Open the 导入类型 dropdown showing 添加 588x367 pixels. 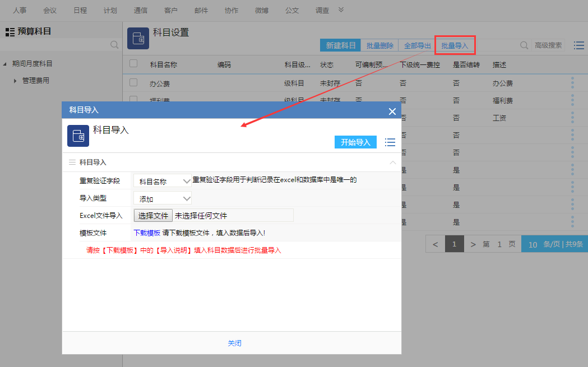click(x=163, y=198)
